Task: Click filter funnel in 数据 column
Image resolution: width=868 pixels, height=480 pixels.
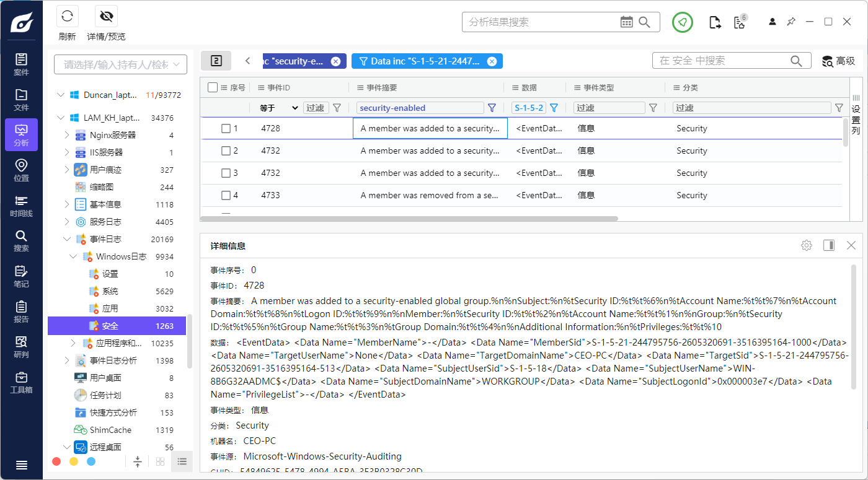Action: [554, 108]
